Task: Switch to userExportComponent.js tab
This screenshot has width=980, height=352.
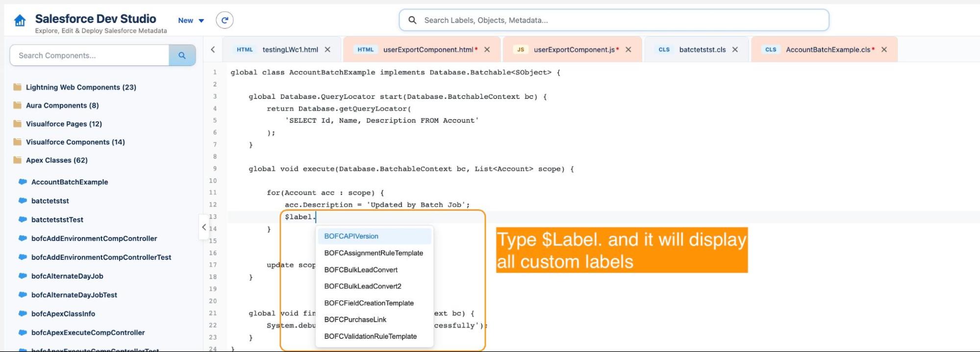Action: [572, 49]
